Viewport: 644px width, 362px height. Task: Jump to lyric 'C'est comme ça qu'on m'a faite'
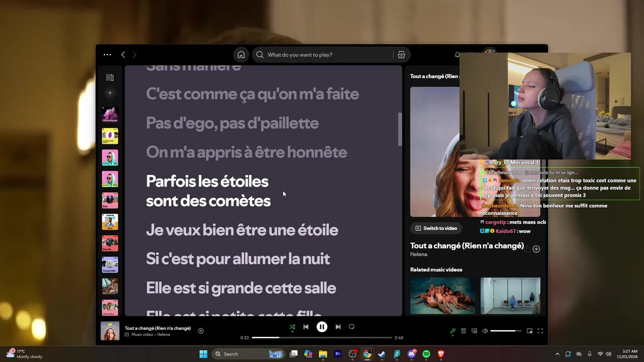point(252,94)
